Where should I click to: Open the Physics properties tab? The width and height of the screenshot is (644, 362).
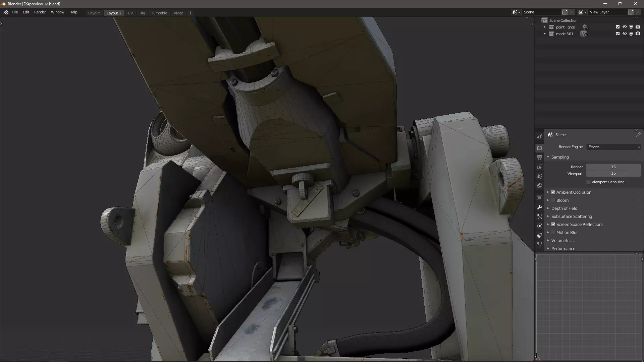pyautogui.click(x=540, y=226)
